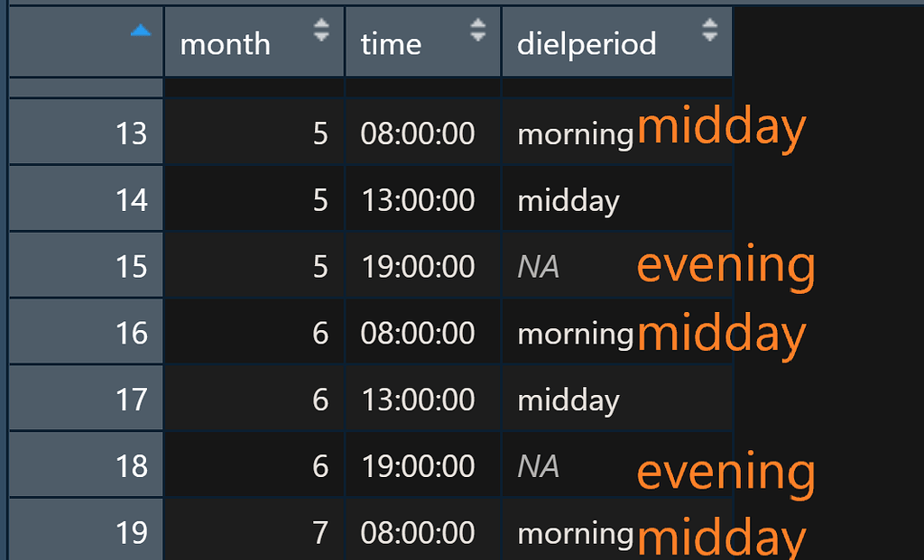Screen dimensions: 924x560
Task: Select the time column header label
Action: (390, 41)
